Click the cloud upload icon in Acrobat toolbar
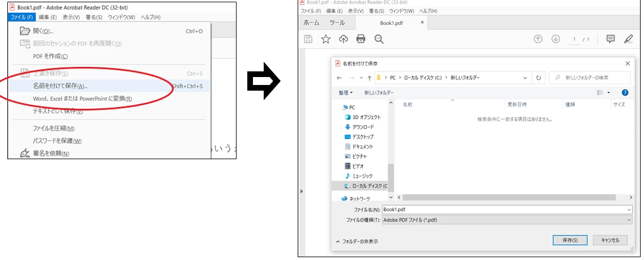This screenshot has width=644, height=260. pos(344,39)
